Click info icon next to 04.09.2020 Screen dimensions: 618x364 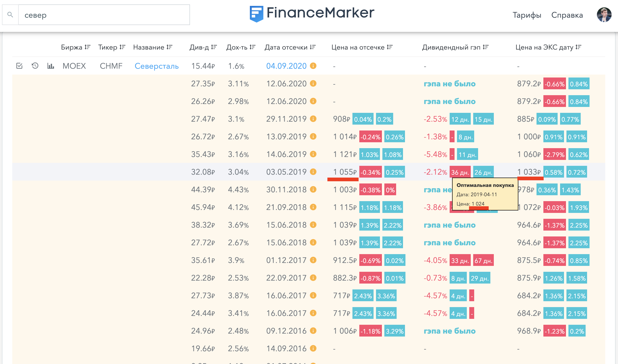click(313, 66)
